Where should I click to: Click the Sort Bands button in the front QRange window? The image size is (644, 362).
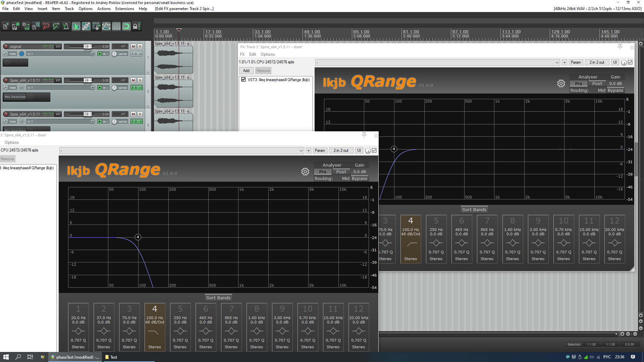[x=218, y=298]
